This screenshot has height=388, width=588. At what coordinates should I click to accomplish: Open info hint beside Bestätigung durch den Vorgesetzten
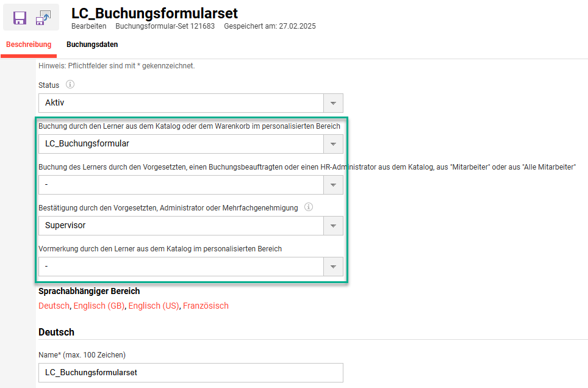click(308, 207)
